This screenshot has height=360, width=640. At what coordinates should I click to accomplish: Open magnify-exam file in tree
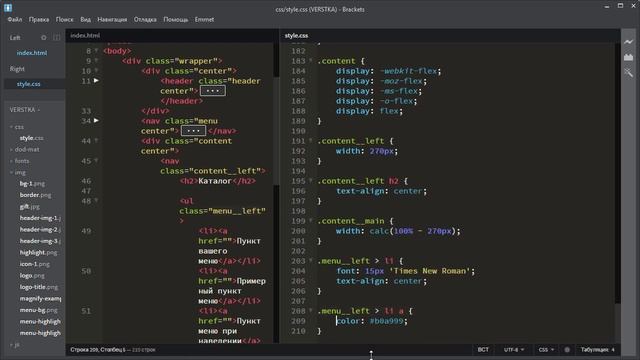click(x=40, y=299)
